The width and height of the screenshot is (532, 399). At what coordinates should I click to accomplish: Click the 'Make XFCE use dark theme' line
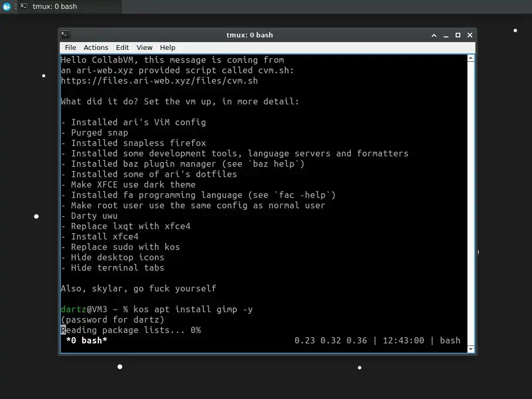[x=128, y=184]
